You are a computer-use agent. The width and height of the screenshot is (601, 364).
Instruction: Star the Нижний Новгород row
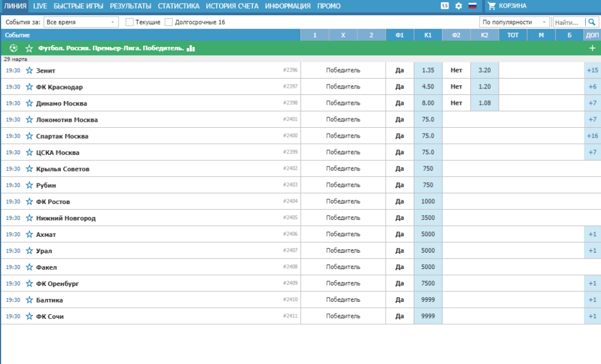[29, 218]
